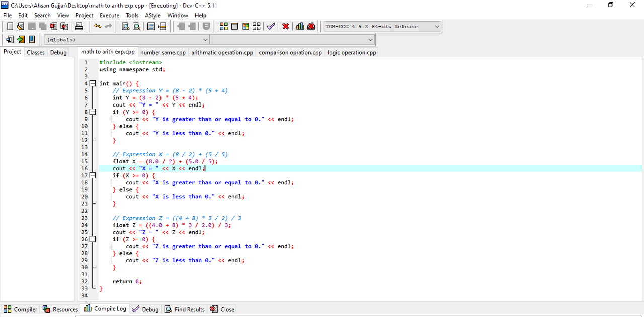Click comment '// Expression Z = ((4 + 8) * 3 / 2) / 3'
Image resolution: width=644 pixels, height=317 pixels.
pos(177,218)
